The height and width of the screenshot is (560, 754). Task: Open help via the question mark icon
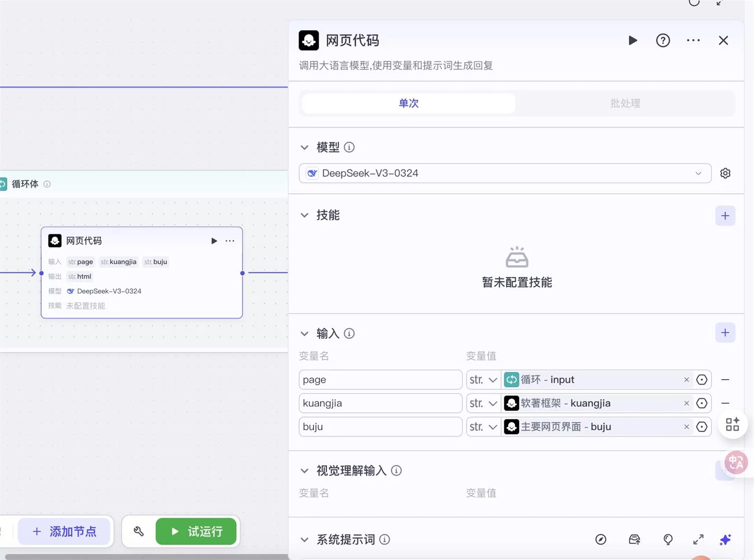pyautogui.click(x=663, y=40)
